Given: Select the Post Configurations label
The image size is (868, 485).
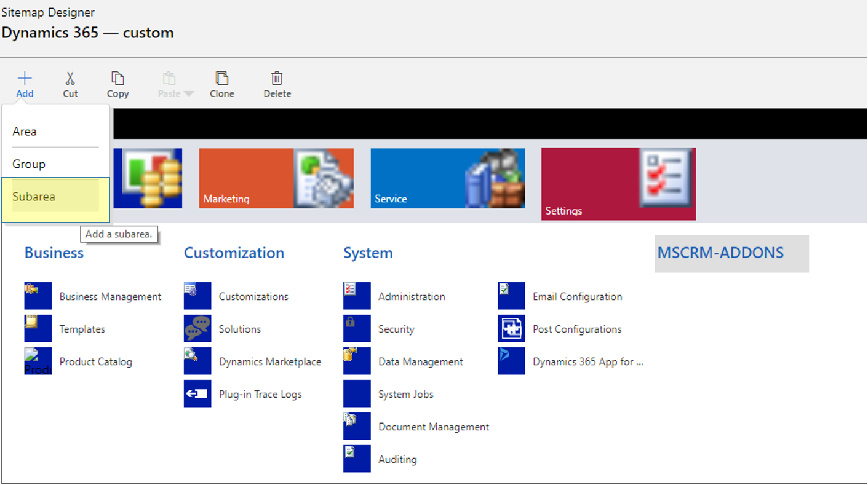Looking at the screenshot, I should (577, 329).
